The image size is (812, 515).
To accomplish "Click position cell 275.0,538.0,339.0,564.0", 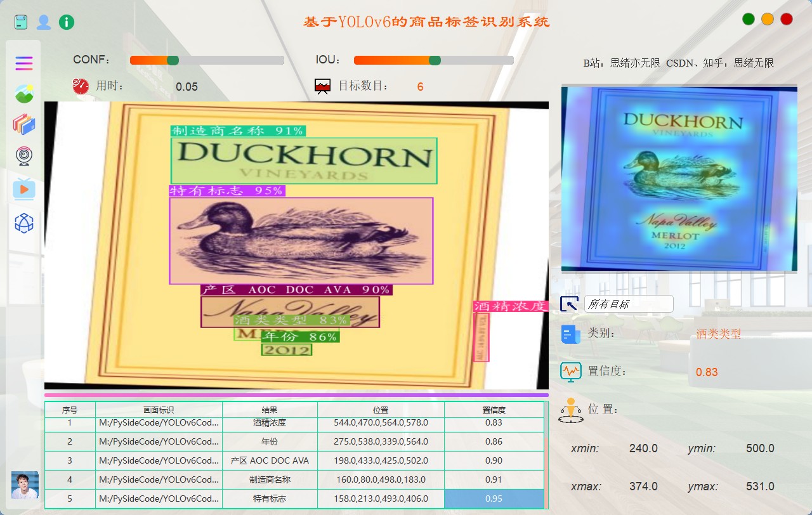I will point(381,441).
